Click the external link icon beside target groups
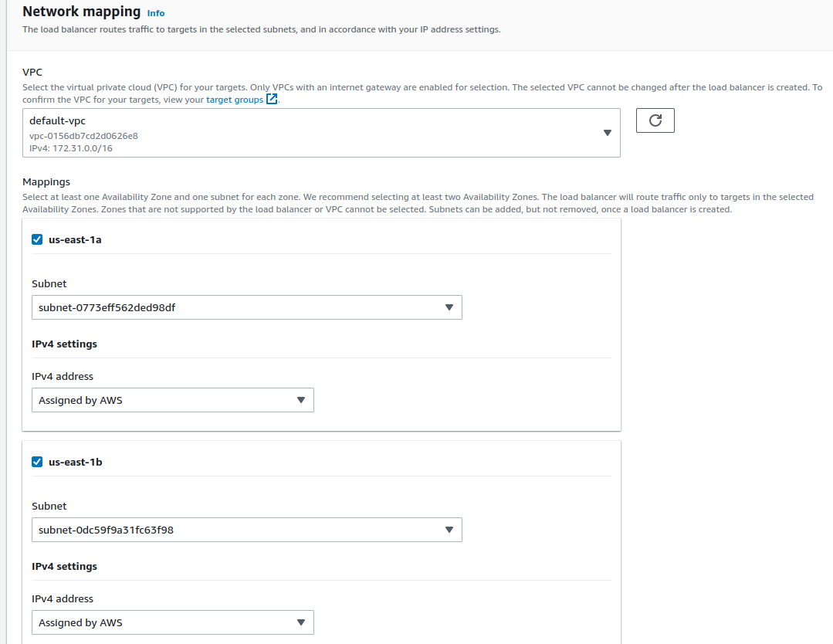833x644 pixels. 272,99
